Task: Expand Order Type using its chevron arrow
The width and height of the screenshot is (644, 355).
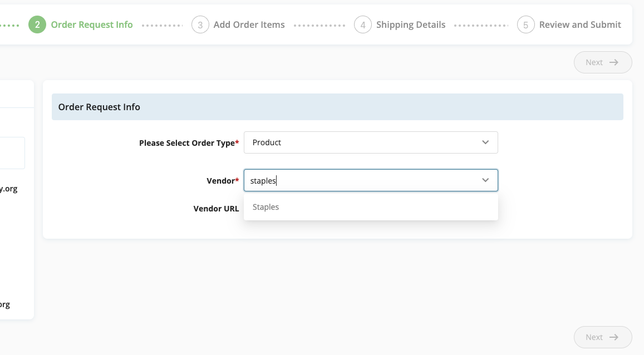Action: (x=485, y=142)
